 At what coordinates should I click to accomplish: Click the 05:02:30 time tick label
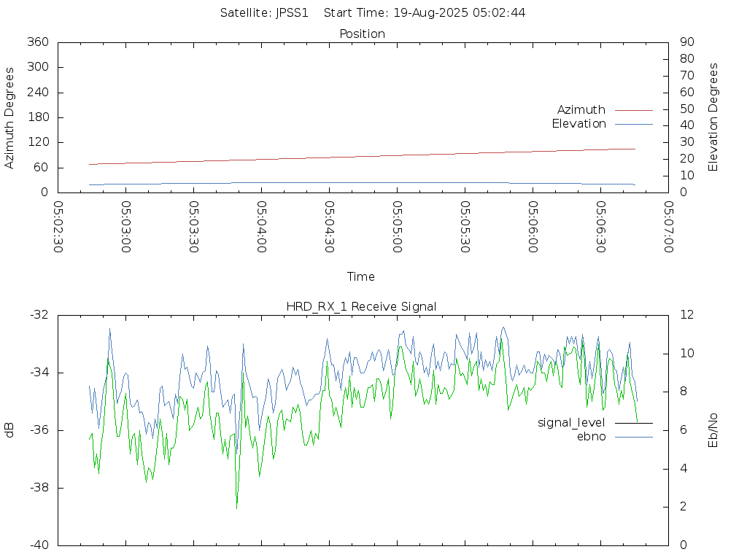[x=58, y=227]
